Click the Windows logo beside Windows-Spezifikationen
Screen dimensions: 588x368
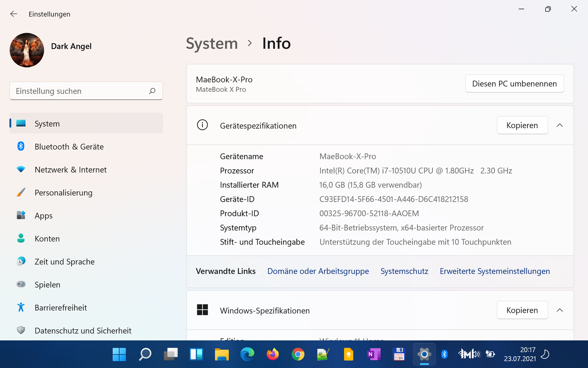[202, 310]
